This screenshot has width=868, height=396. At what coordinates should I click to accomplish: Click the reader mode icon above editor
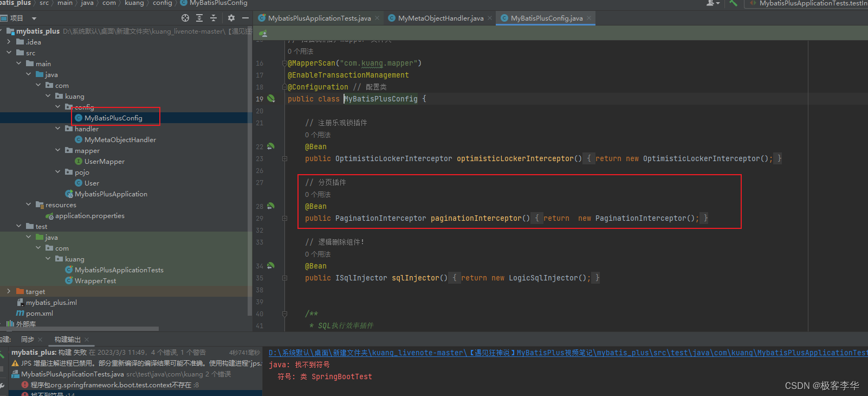pos(263,34)
